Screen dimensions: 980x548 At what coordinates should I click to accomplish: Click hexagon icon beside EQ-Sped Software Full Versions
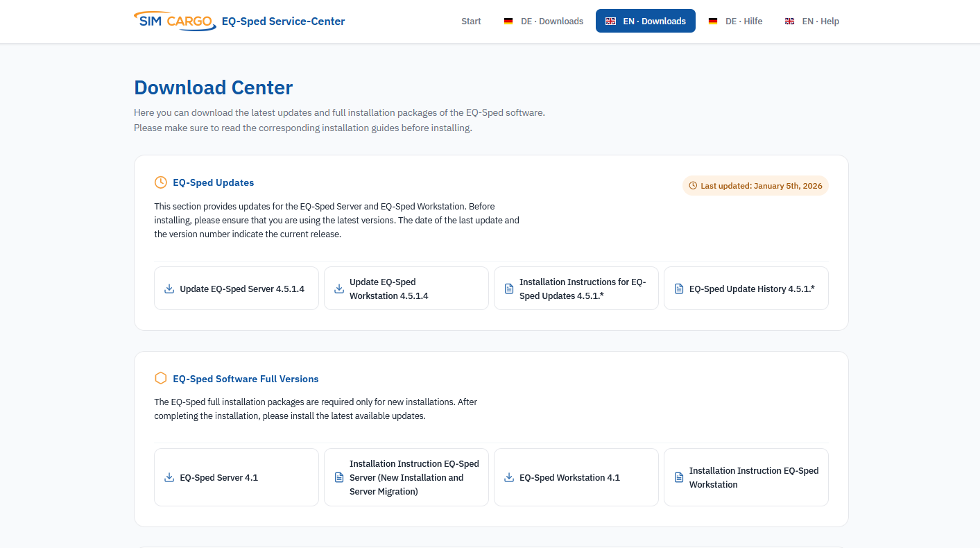pyautogui.click(x=160, y=378)
